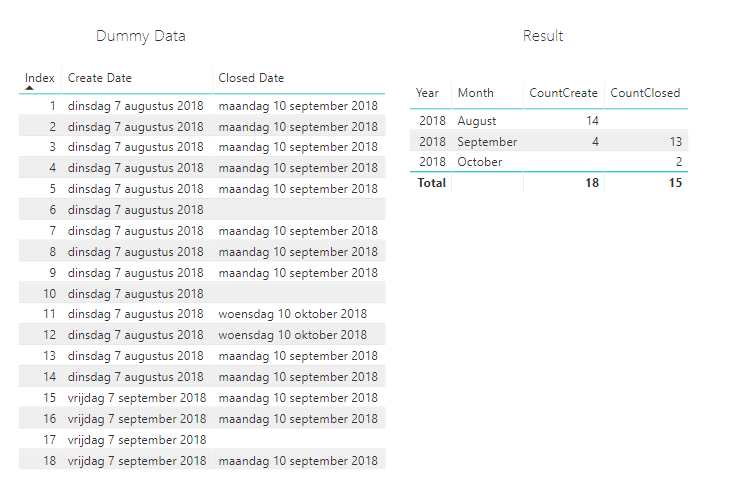Viewport: 748px width, 499px height.
Task: Select the 2018 year cell for August
Action: (x=432, y=121)
